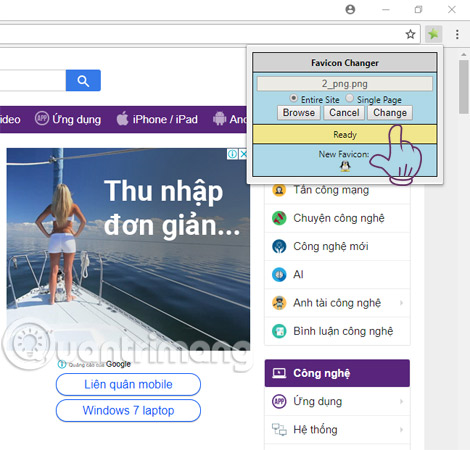This screenshot has height=450, width=470.
Task: Click the blue magnifier search button
Action: pos(83,80)
